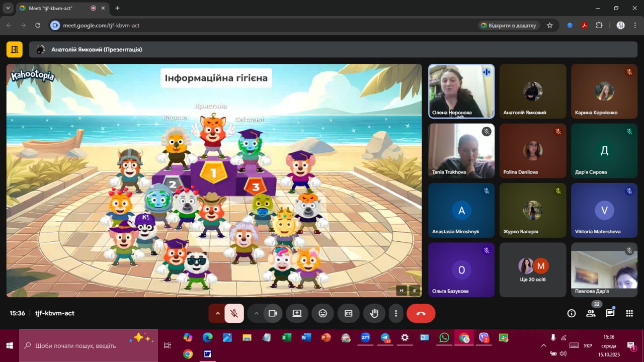
Task: Open the chat messages panel
Action: (x=610, y=313)
